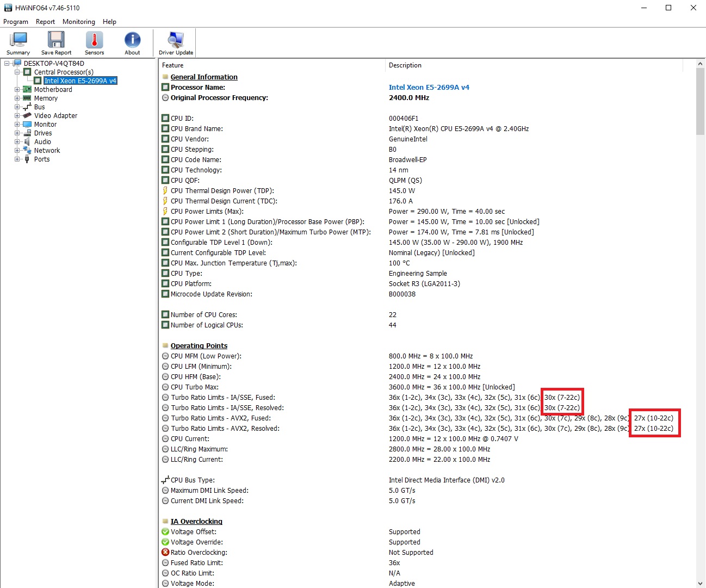Select the Number of CPU Cores label
Screen dimensions: 706x588
tap(204, 315)
